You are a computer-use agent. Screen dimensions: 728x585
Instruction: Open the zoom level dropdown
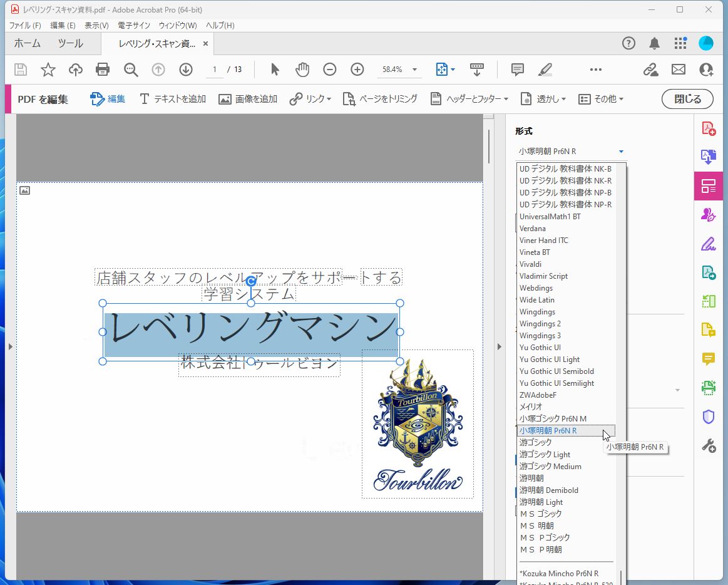pyautogui.click(x=414, y=70)
